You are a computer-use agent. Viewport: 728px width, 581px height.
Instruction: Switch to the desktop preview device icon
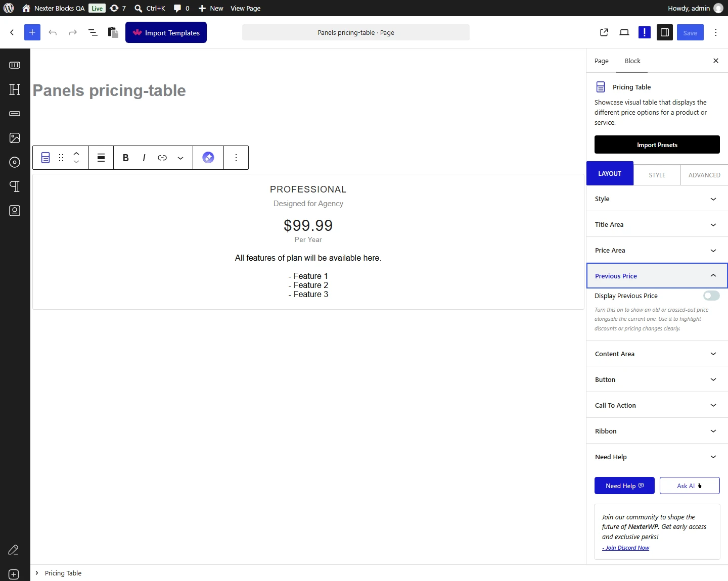tap(624, 32)
